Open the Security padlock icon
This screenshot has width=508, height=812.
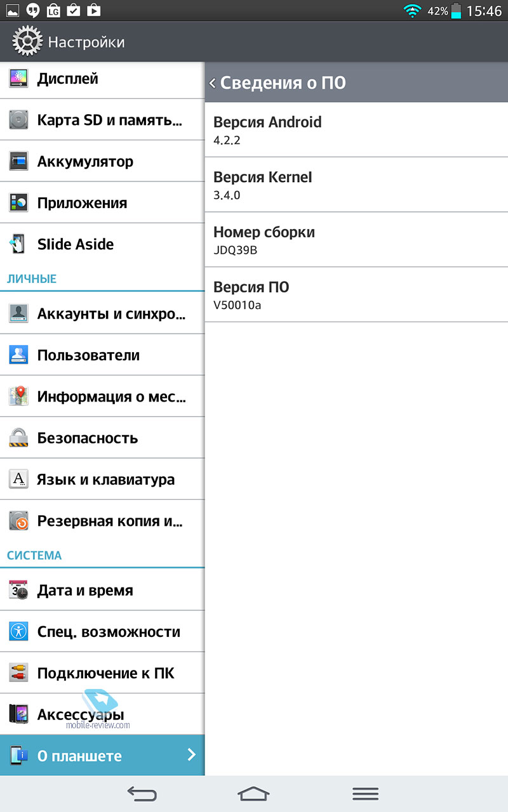pos(18,438)
